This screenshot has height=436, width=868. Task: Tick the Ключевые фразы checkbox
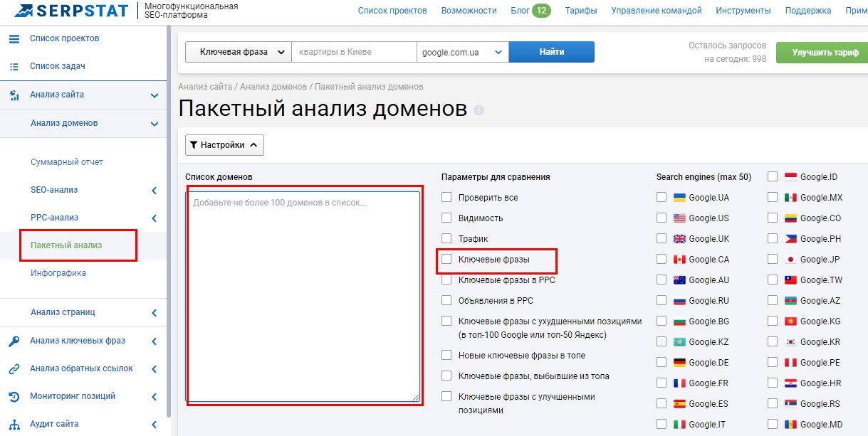(446, 259)
